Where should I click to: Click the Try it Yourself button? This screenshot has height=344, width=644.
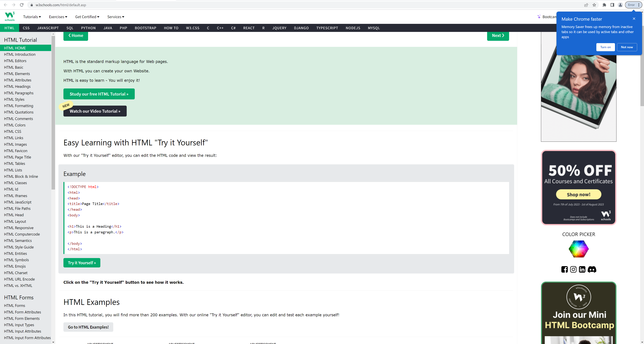(82, 263)
